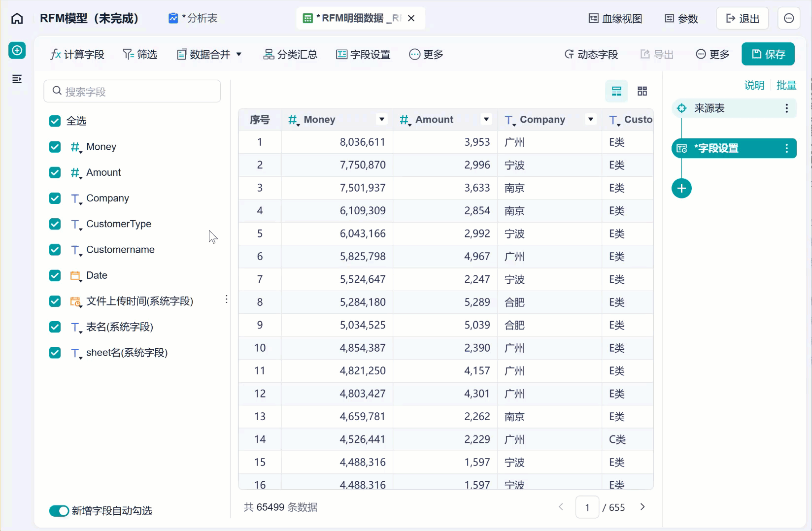Screen dimensions: 812x531
Task: Click the 保存 button
Action: pos(768,54)
